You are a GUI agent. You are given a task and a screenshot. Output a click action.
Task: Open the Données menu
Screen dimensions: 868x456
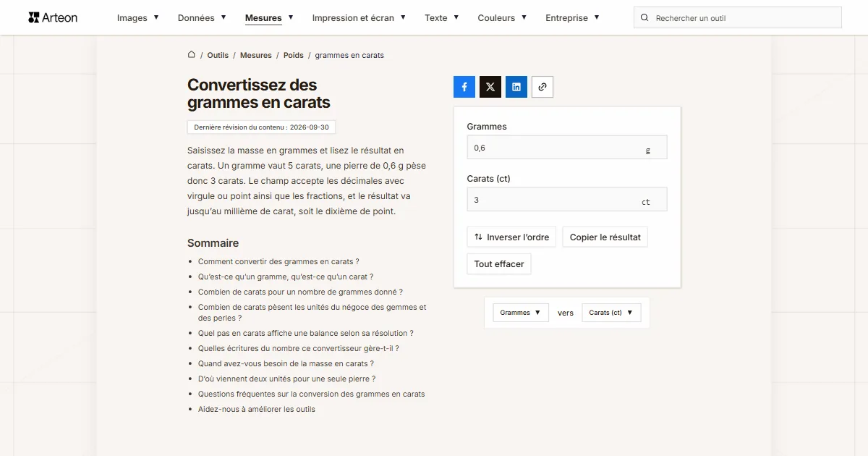[202, 18]
